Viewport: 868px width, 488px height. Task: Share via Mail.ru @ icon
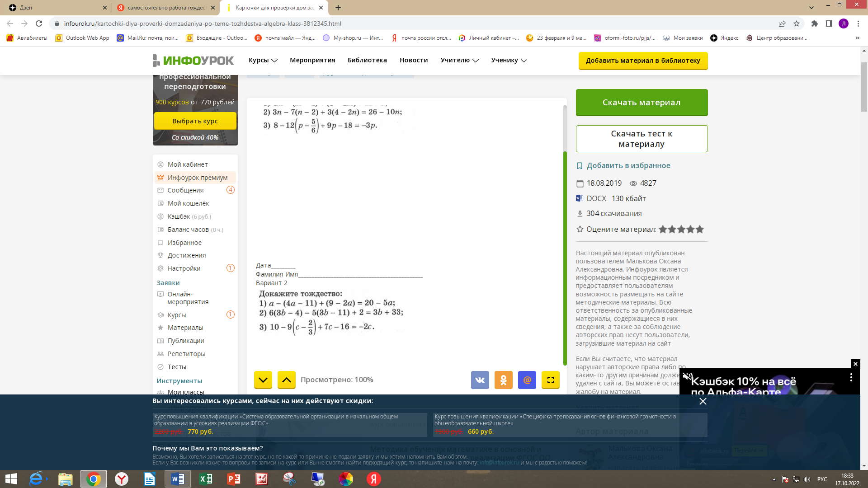527,380
